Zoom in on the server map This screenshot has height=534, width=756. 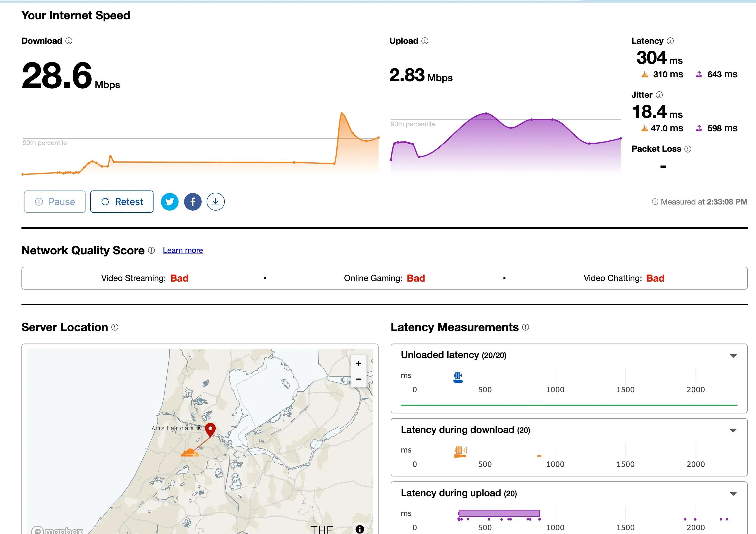coord(358,363)
